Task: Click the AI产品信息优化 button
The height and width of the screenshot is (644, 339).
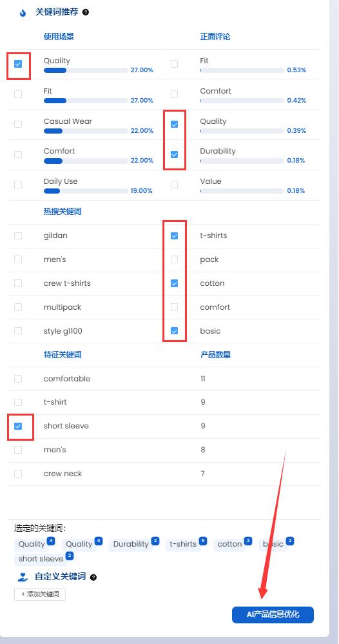Action: click(273, 615)
